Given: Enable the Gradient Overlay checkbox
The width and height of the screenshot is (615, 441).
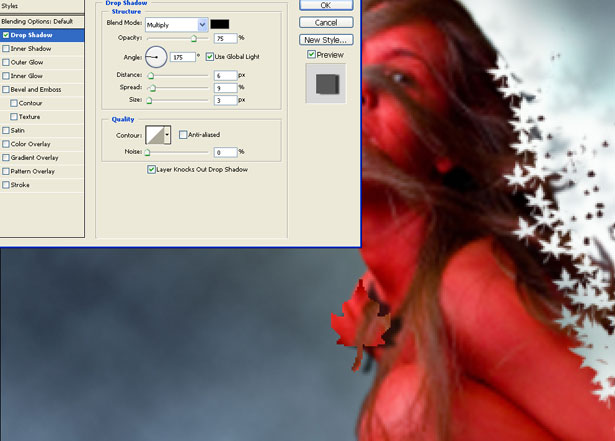Looking at the screenshot, I should (x=6, y=158).
